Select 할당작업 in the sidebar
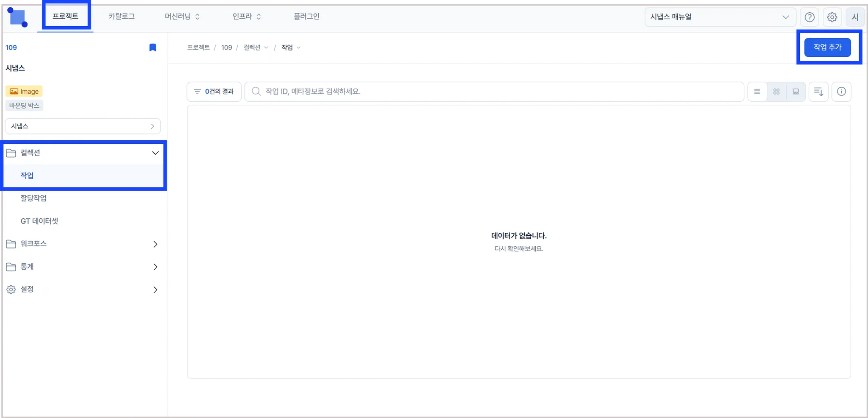 point(33,198)
